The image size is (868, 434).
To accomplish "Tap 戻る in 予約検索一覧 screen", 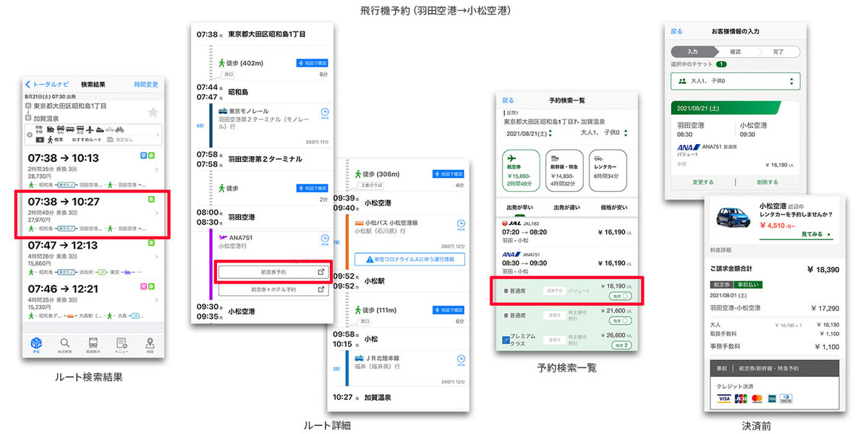I will click(x=508, y=101).
